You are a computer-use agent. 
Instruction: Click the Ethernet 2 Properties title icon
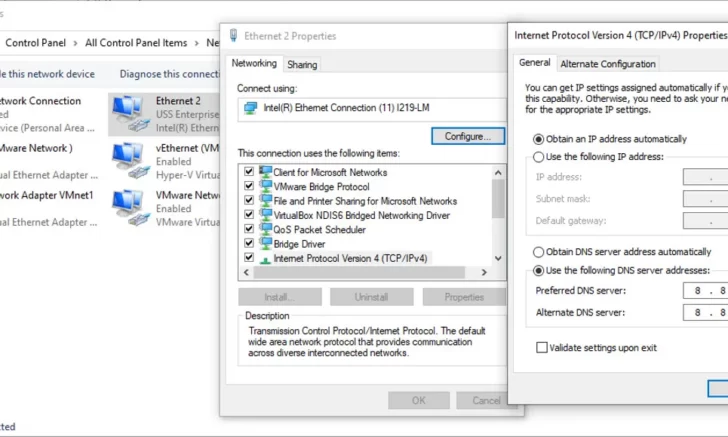234,35
